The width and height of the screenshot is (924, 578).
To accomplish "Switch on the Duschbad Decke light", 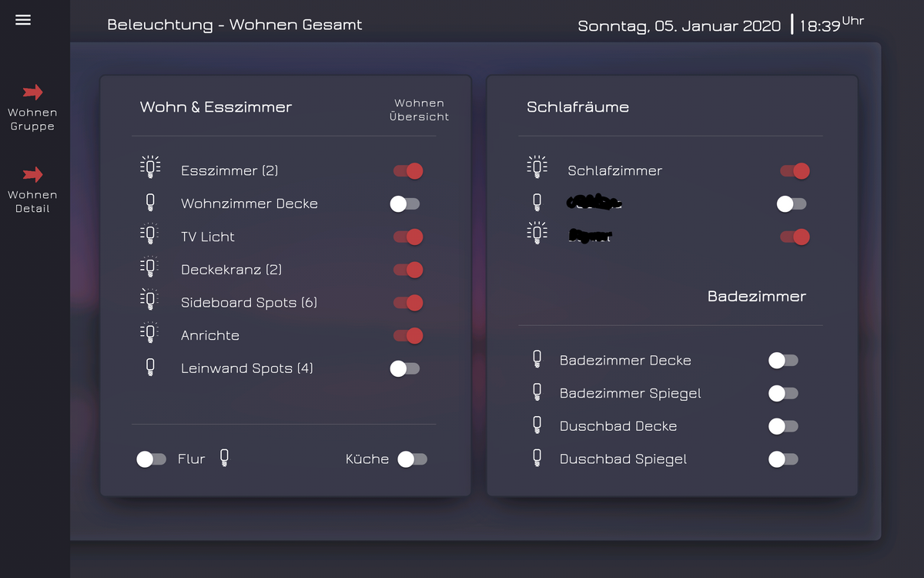I will pyautogui.click(x=784, y=426).
